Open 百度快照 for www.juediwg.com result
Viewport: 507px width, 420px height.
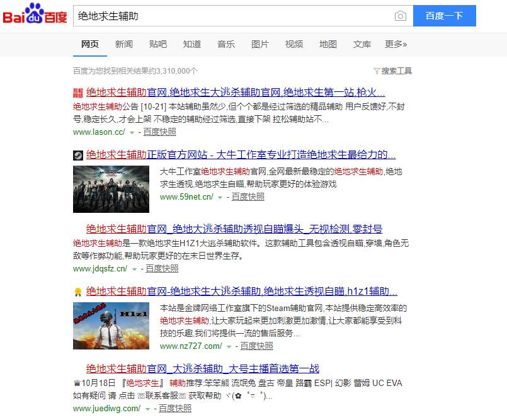pos(175,409)
